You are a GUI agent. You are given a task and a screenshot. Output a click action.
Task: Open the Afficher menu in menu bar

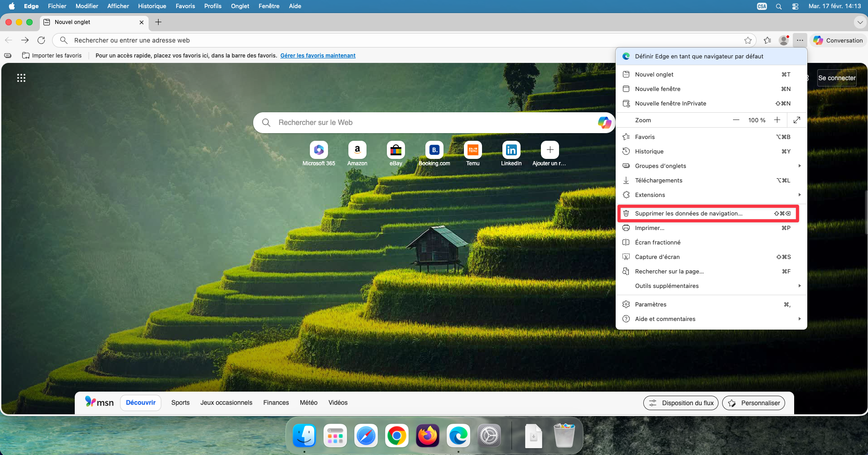pos(118,6)
